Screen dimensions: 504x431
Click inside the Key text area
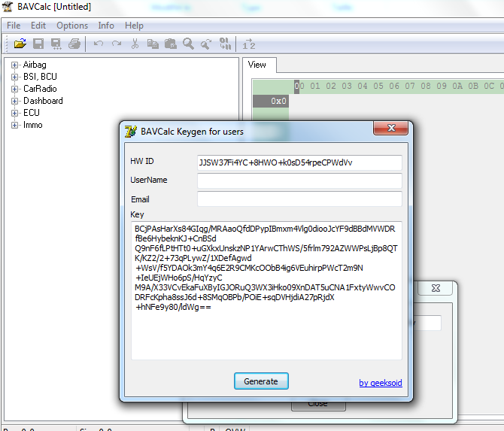[x=266, y=290]
